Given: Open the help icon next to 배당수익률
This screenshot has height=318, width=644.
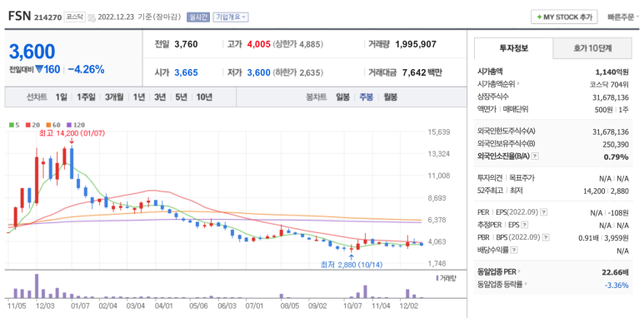Looking at the screenshot, I should 514,250.
